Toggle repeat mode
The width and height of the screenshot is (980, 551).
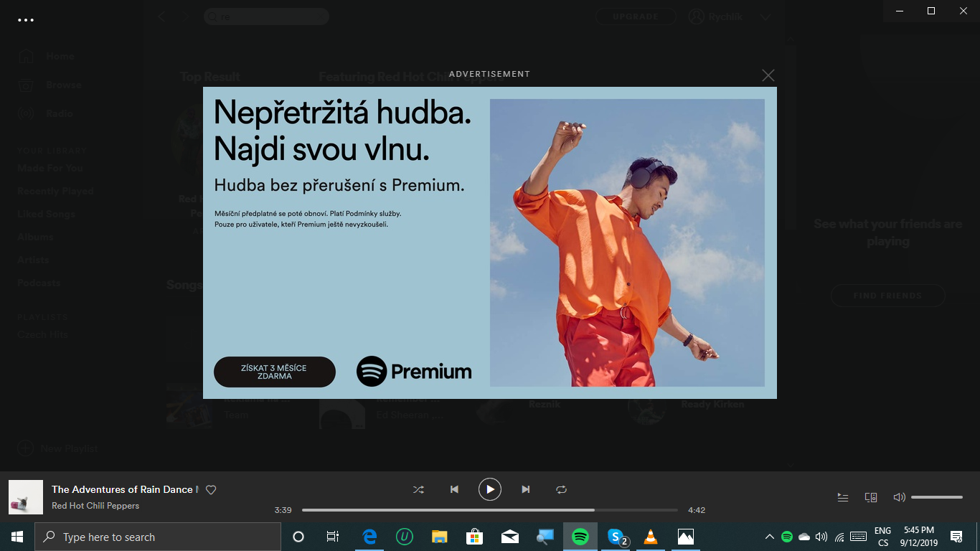coord(562,489)
